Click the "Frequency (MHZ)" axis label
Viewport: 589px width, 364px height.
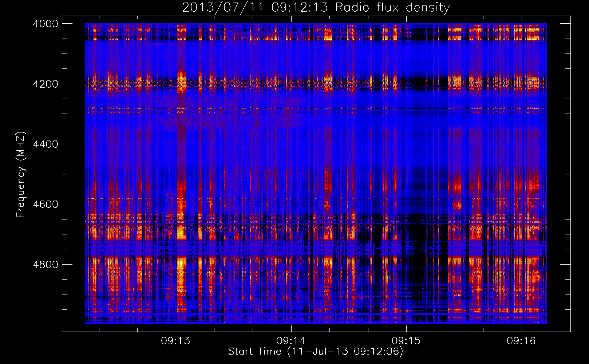point(21,174)
